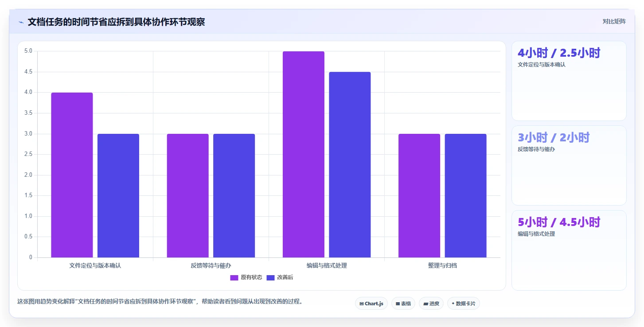Click the 进度 tag chip

pyautogui.click(x=431, y=304)
